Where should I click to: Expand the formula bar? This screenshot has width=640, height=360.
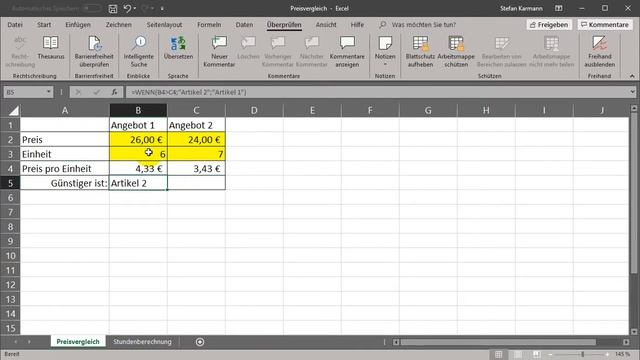(632, 92)
